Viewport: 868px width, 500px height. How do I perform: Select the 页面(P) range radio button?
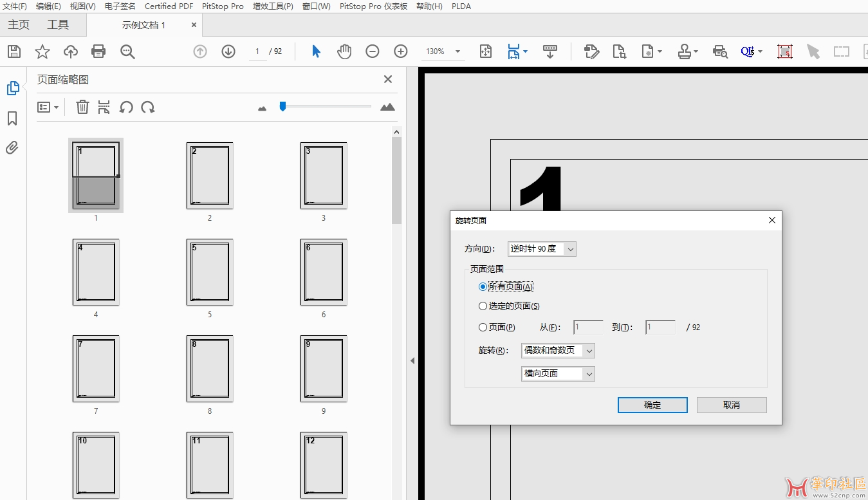(483, 328)
